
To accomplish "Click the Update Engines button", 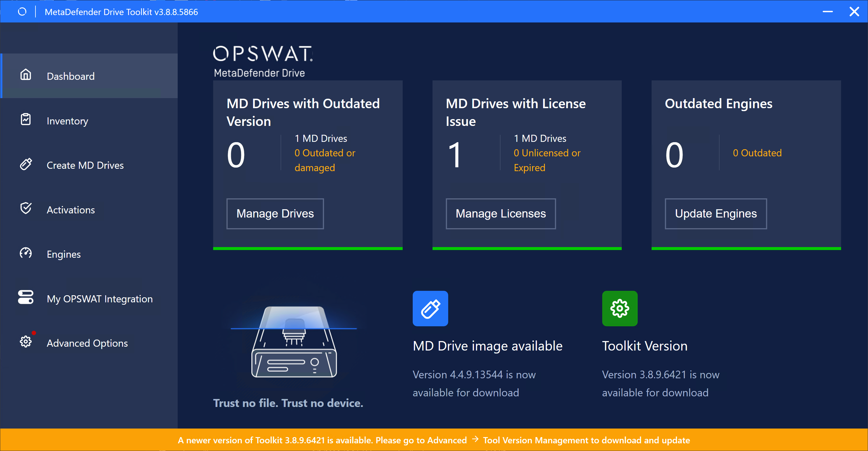I will click(716, 214).
